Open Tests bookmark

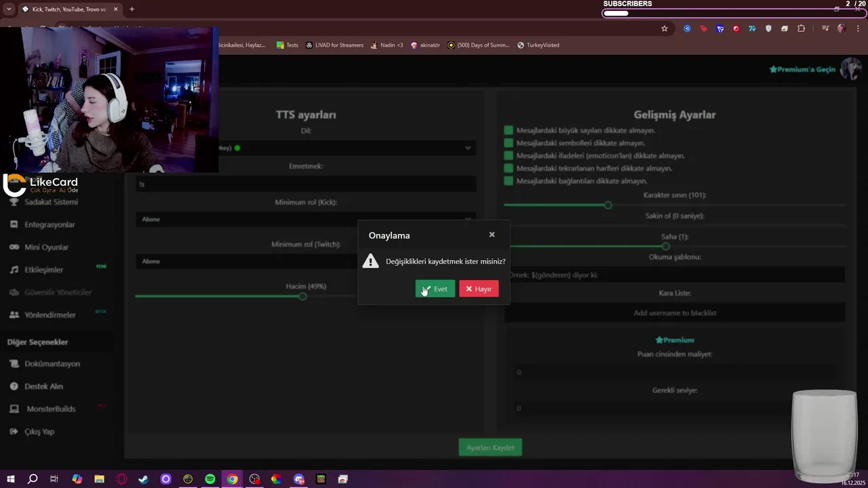287,45
